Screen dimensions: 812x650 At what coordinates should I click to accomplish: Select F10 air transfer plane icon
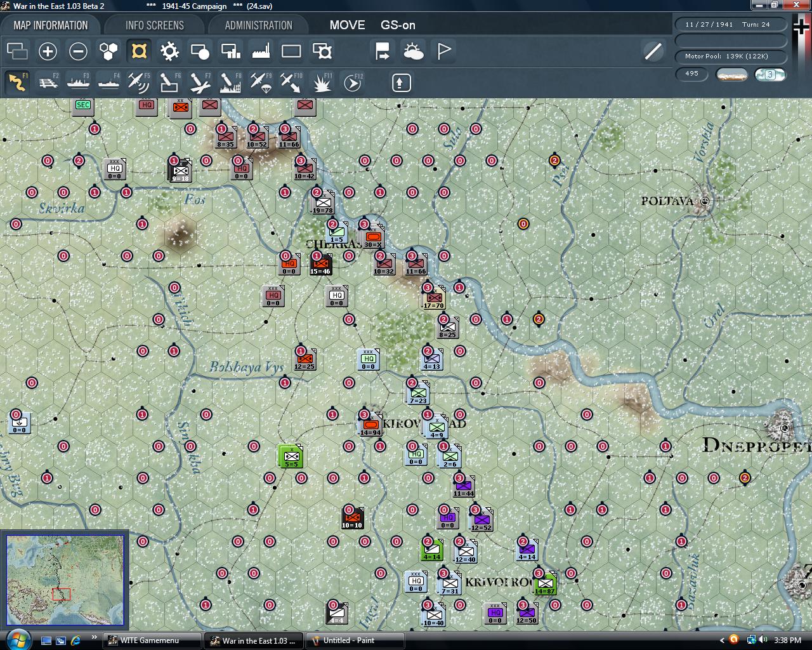point(291,83)
